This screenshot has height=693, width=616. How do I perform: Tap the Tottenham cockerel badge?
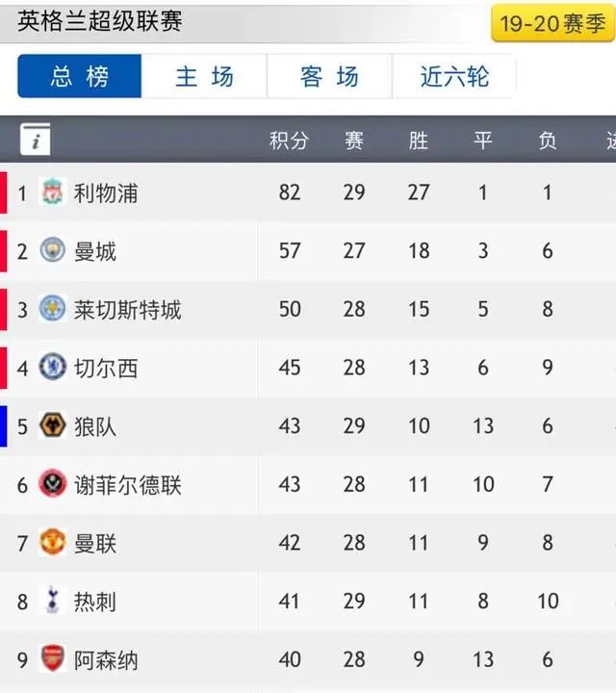(53, 601)
